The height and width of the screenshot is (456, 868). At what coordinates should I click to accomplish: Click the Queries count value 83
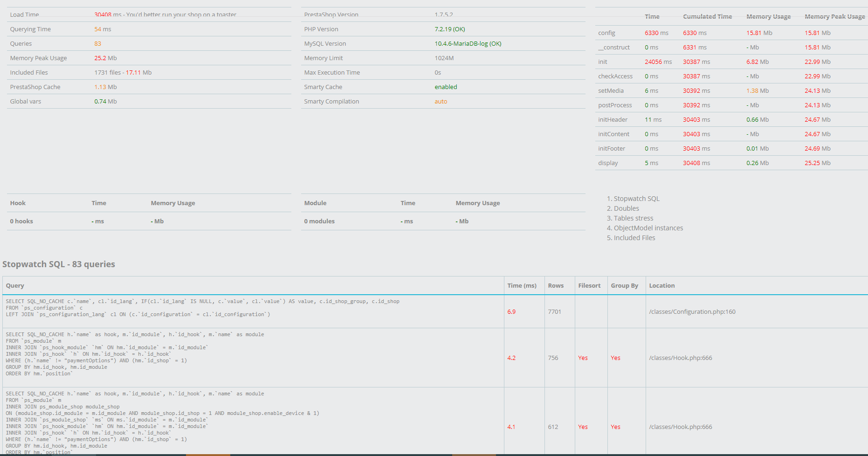[97, 43]
